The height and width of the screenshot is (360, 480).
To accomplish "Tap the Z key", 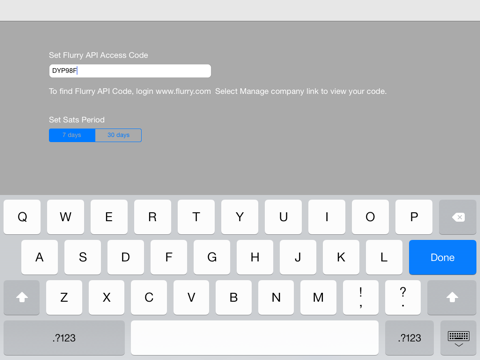I will [x=64, y=297].
